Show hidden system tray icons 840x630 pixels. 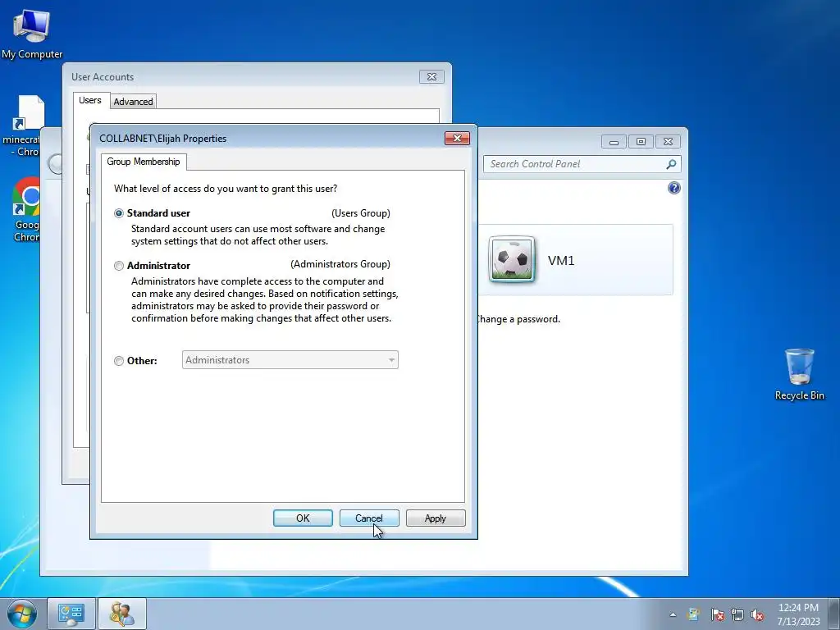673,614
